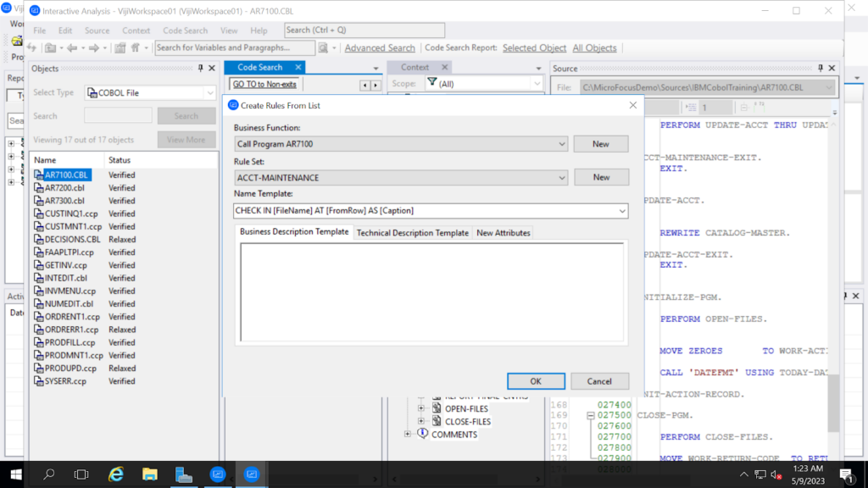Select INVMENU.ccp file icon
This screenshot has width=868, height=488.
[x=38, y=291]
